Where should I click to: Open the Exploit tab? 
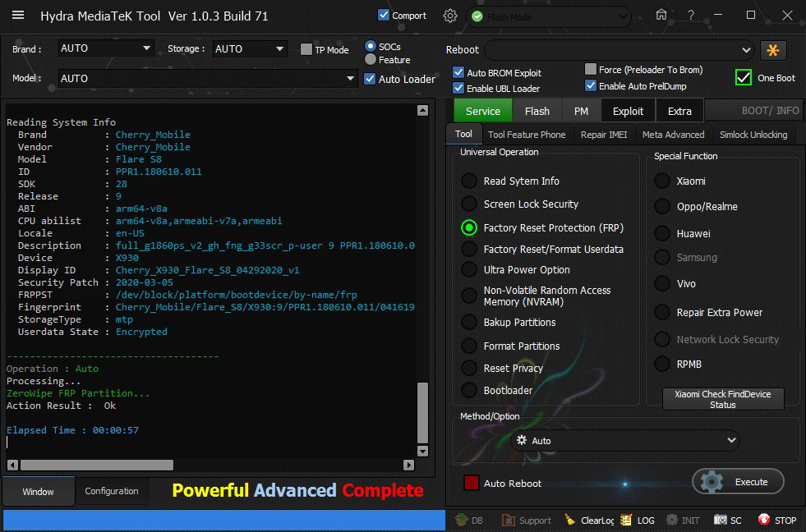[628, 111]
